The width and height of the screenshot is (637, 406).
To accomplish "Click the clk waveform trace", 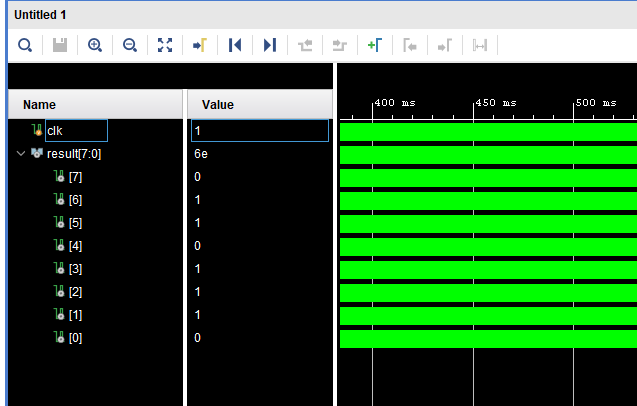I will pyautogui.click(x=488, y=132).
